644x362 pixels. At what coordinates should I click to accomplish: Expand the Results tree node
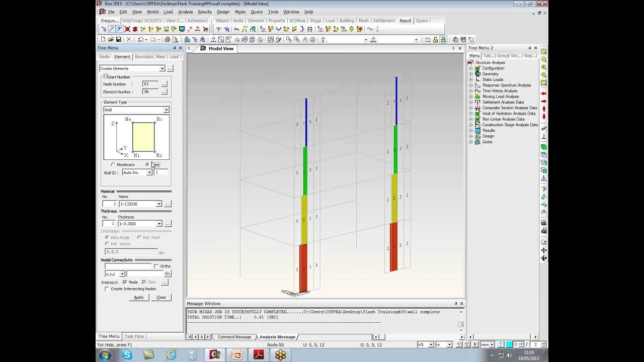471,130
